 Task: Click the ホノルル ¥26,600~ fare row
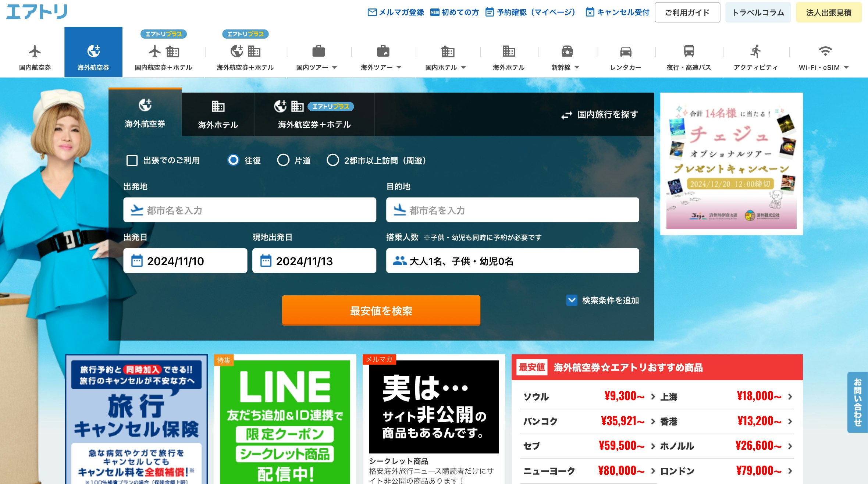(x=726, y=446)
